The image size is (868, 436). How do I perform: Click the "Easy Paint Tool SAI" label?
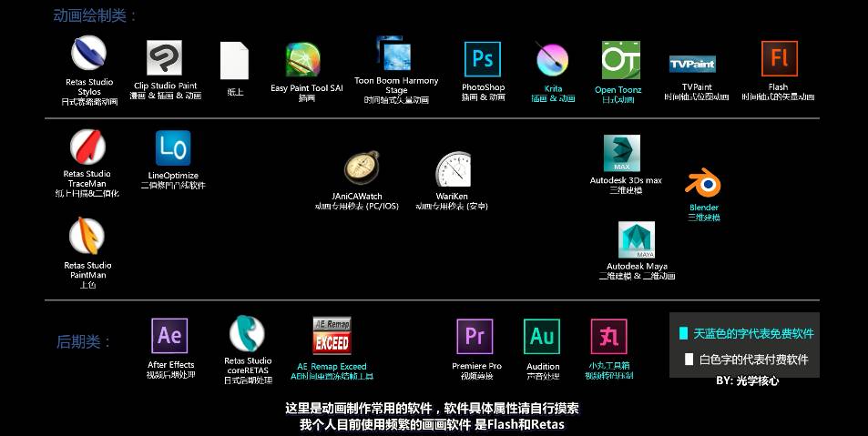(x=307, y=88)
